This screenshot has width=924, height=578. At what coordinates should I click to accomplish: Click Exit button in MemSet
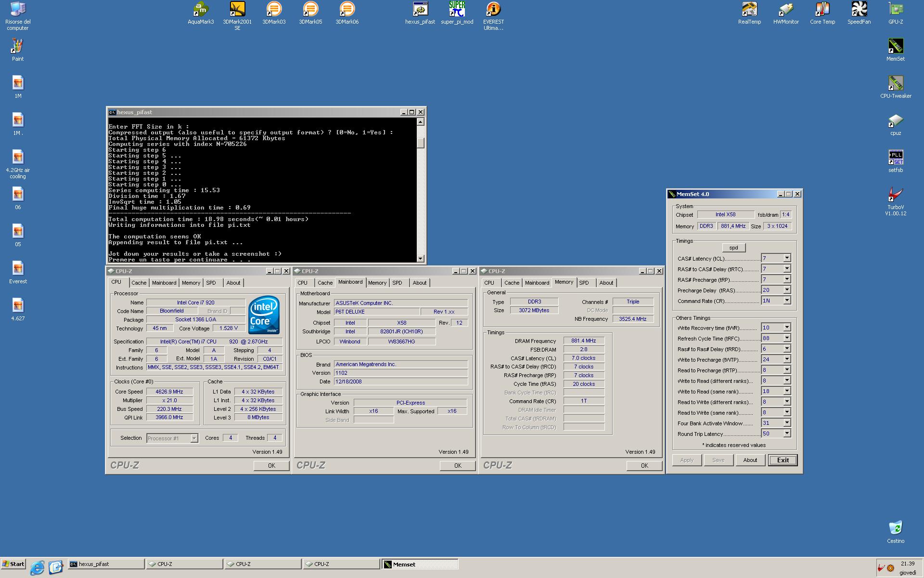click(x=783, y=460)
